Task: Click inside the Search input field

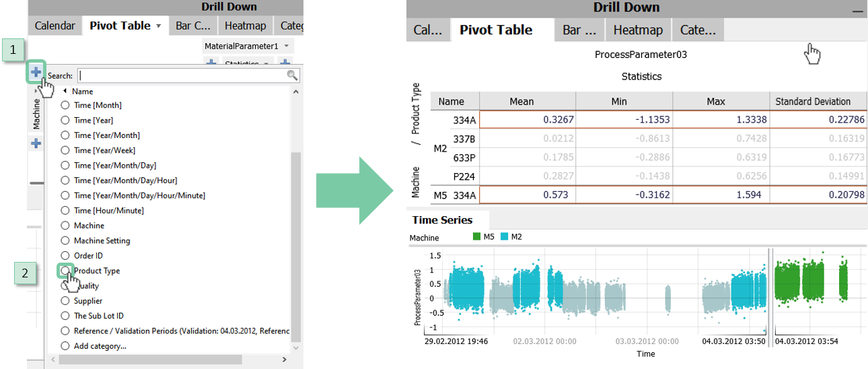Action: click(182, 75)
